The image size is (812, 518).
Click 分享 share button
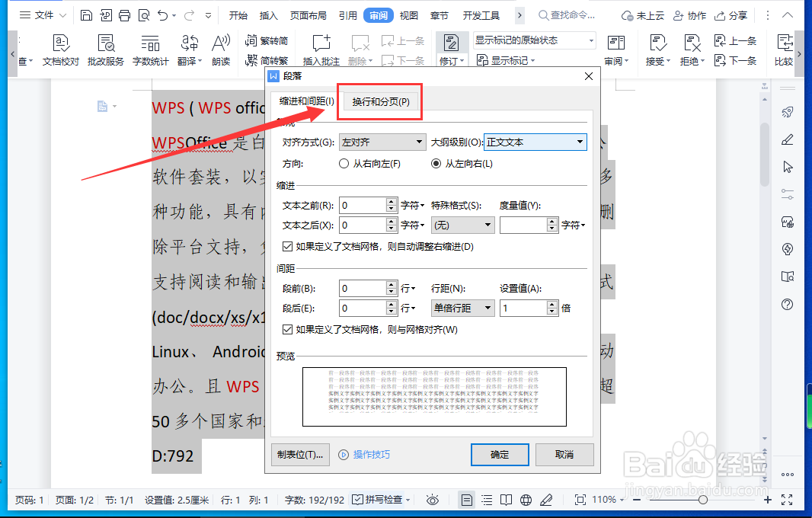pyautogui.click(x=730, y=15)
